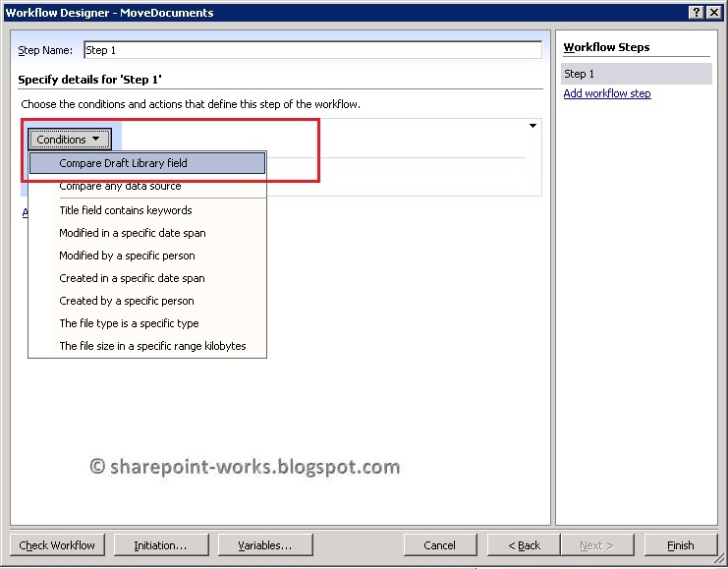Select Modified in a specific date span
Screen dimensions: 728x569
(x=147, y=233)
